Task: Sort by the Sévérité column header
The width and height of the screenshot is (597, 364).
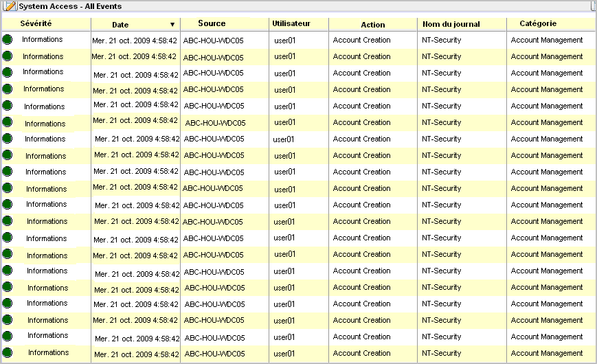Action: [x=36, y=23]
